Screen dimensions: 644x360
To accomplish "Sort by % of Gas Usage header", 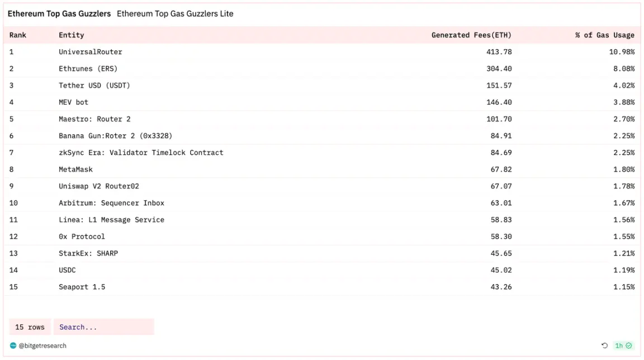I will coord(605,35).
